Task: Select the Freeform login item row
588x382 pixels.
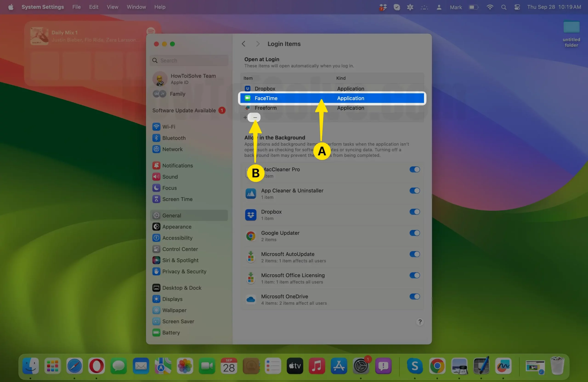Action: (332, 108)
